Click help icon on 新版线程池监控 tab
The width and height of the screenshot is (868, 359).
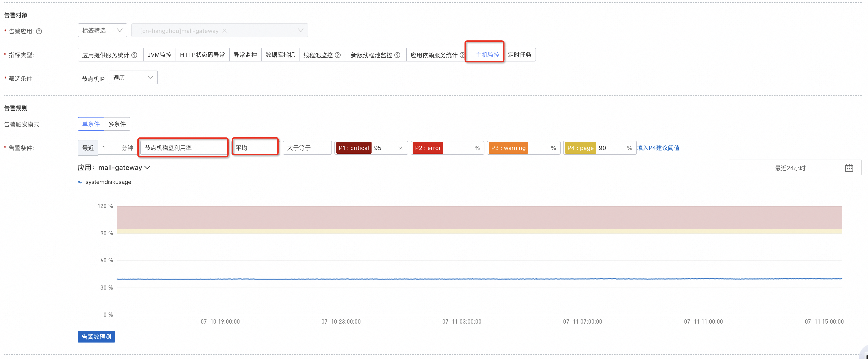[x=397, y=55]
